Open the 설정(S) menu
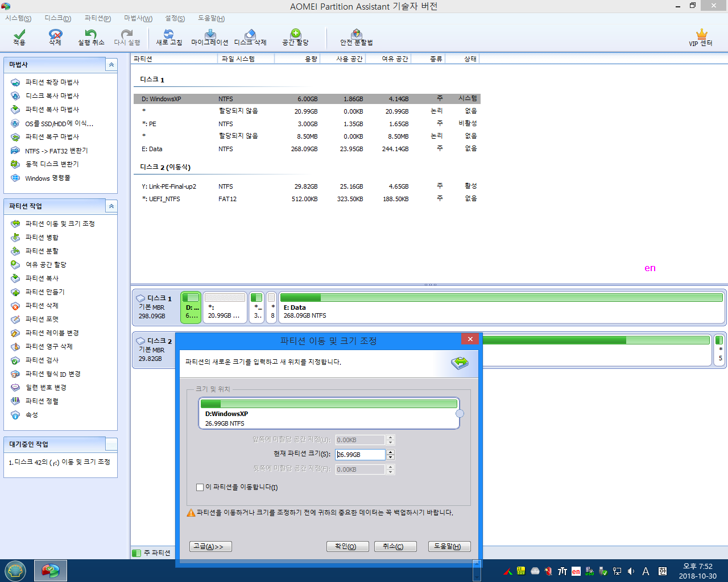 point(175,18)
